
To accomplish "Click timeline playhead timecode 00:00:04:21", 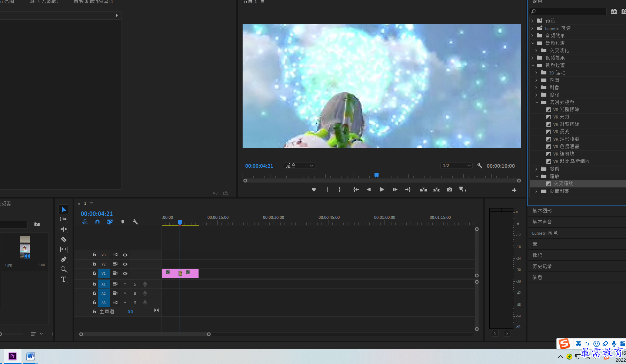I will tap(97, 214).
